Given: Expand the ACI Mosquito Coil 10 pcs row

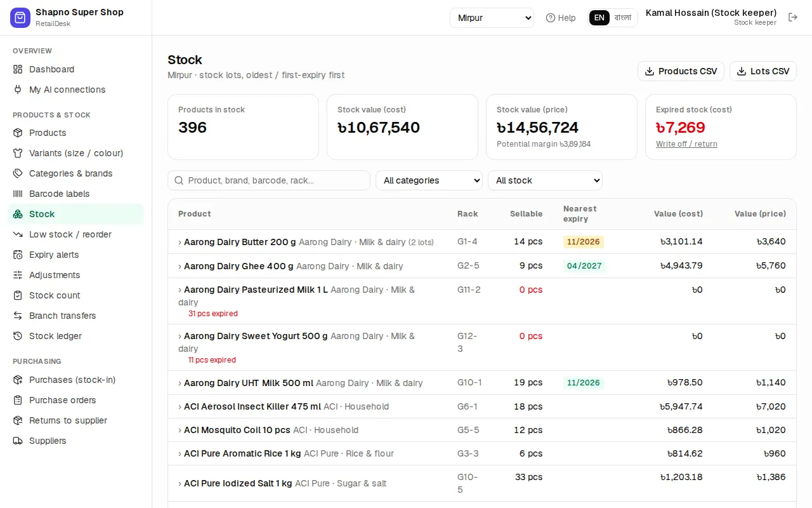Looking at the screenshot, I should 481,430.
